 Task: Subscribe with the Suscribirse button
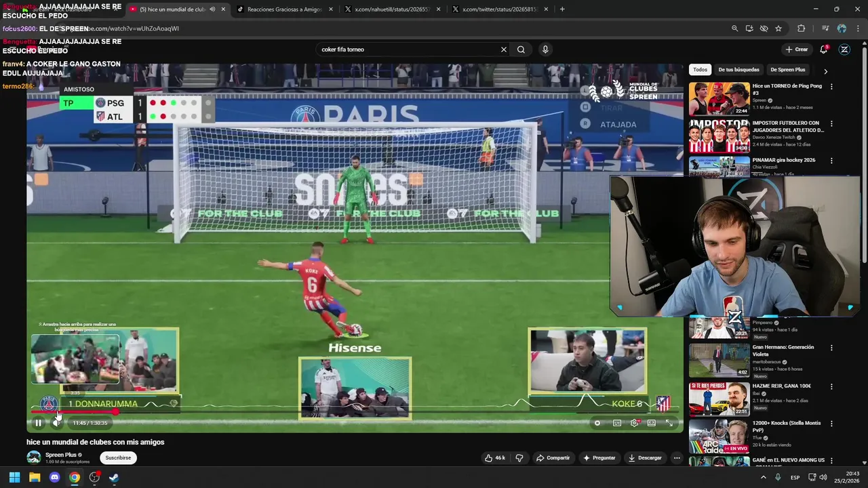coord(118,457)
